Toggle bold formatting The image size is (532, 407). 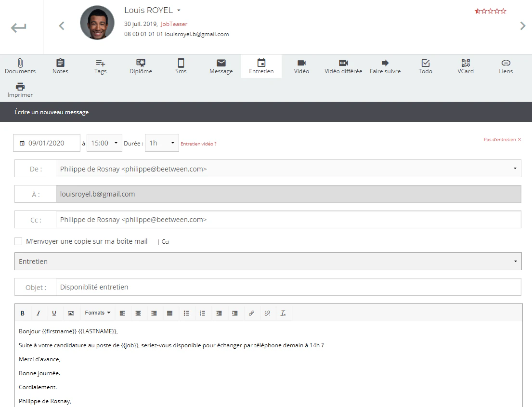click(x=23, y=313)
